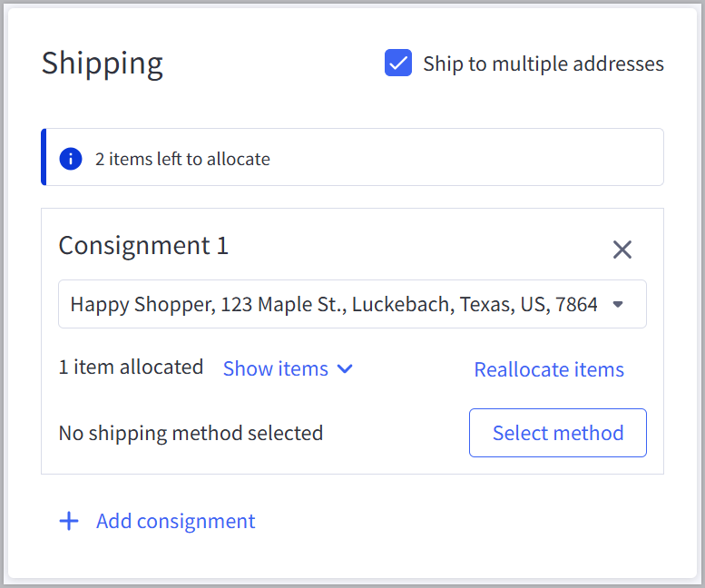Click the blue left border of info alert

pos(44,157)
